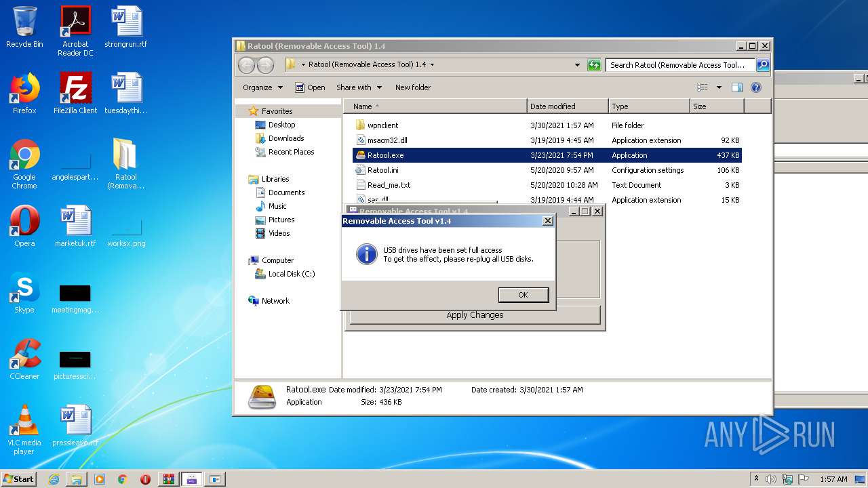This screenshot has height=488, width=868.
Task: Sort by the Type column header
Action: pos(649,106)
